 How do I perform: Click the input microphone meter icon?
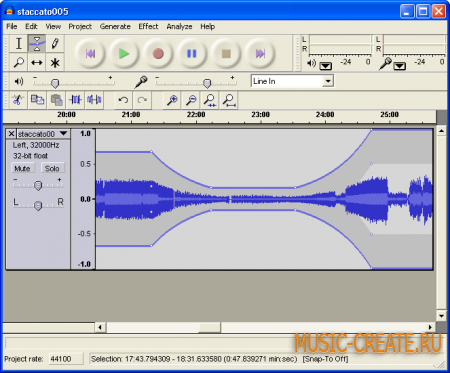[x=385, y=63]
